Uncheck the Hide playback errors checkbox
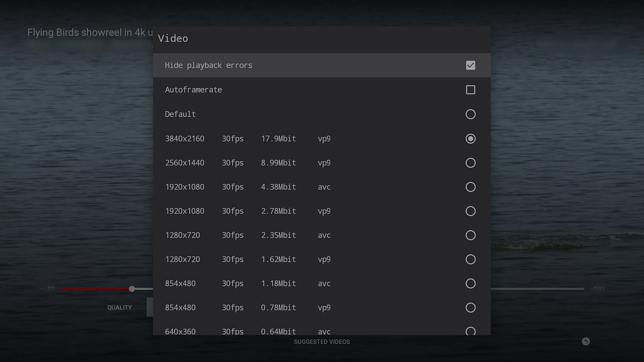Image resolution: width=644 pixels, height=362 pixels. (x=471, y=65)
